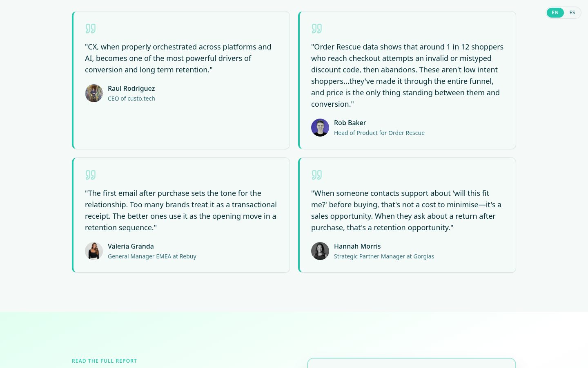Click 'Strategic Partner Manager at Gorgias' text
The height and width of the screenshot is (368, 588).
click(384, 256)
